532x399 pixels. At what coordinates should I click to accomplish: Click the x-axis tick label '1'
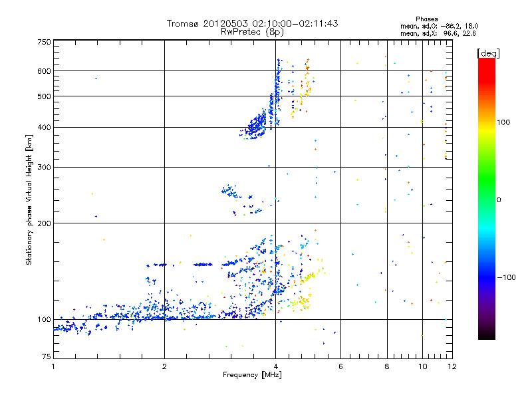pos(53,366)
